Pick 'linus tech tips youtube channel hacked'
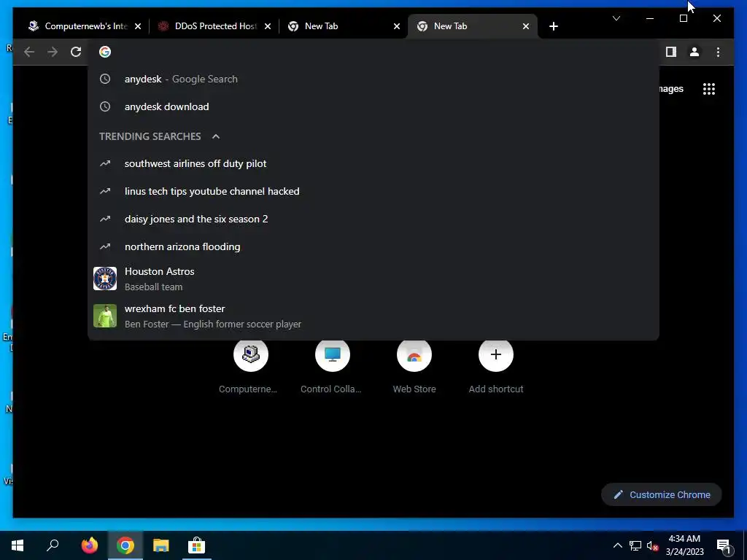Image resolution: width=747 pixels, height=560 pixels. point(373,192)
